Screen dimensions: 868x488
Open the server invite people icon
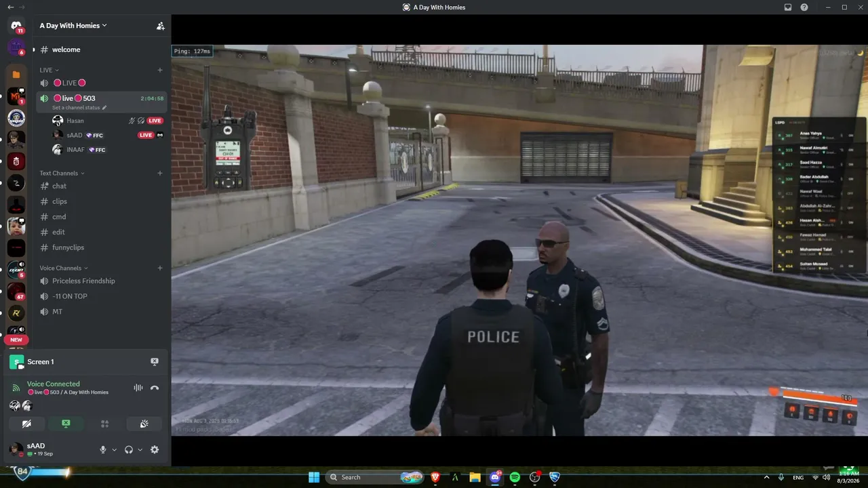[161, 26]
